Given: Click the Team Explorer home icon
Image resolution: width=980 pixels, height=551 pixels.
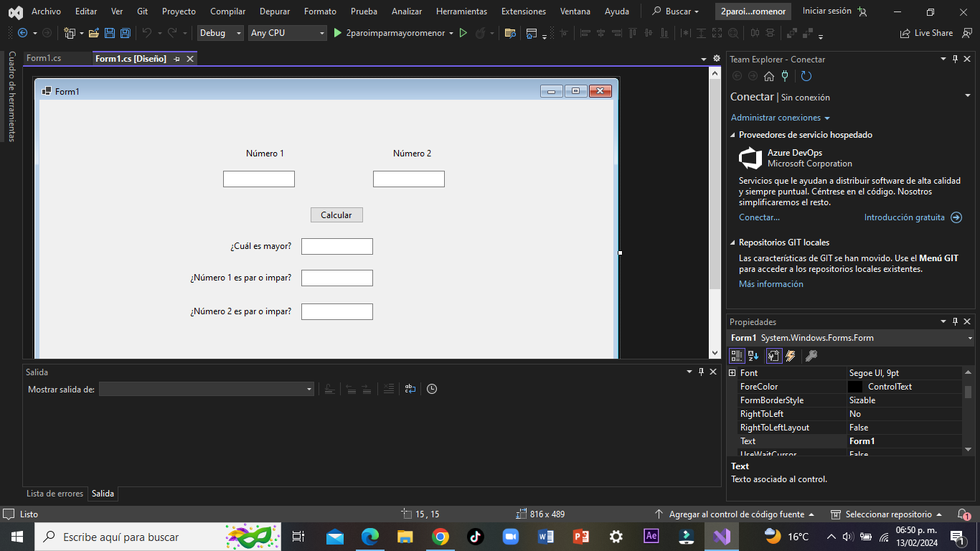Looking at the screenshot, I should tap(769, 76).
